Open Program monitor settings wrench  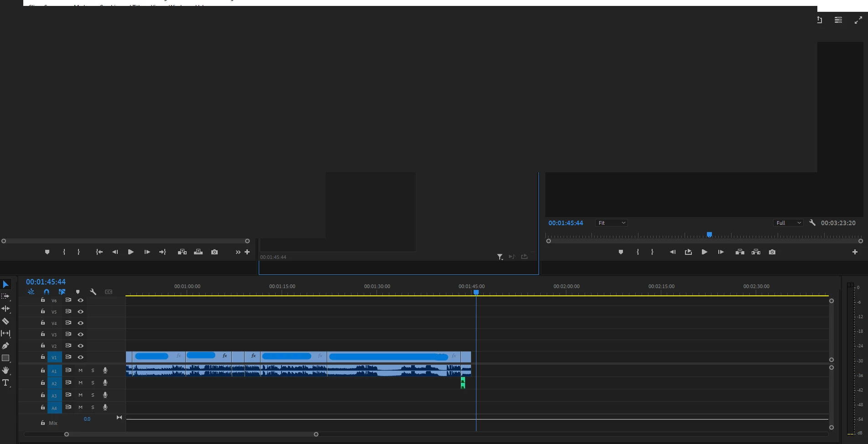click(x=812, y=223)
